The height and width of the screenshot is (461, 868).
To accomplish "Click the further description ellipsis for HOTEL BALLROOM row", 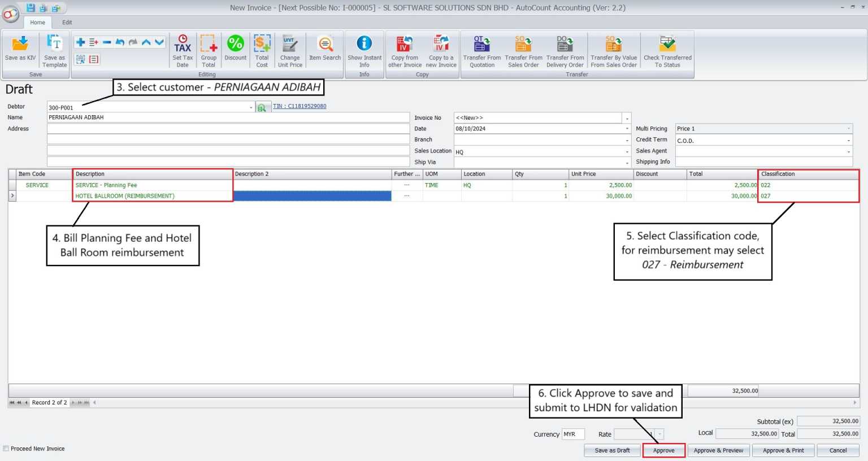I will point(407,196).
